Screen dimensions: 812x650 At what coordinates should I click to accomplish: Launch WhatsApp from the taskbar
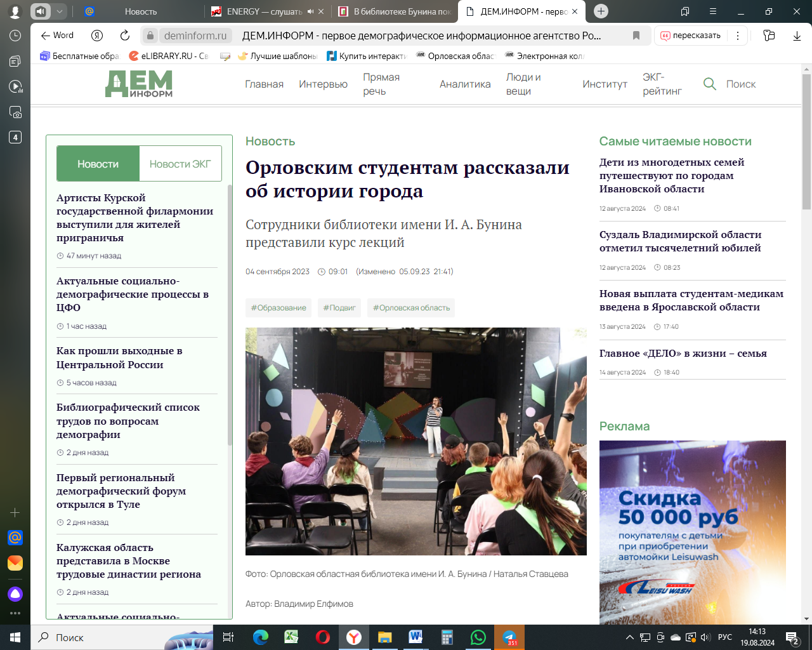[x=478, y=637]
